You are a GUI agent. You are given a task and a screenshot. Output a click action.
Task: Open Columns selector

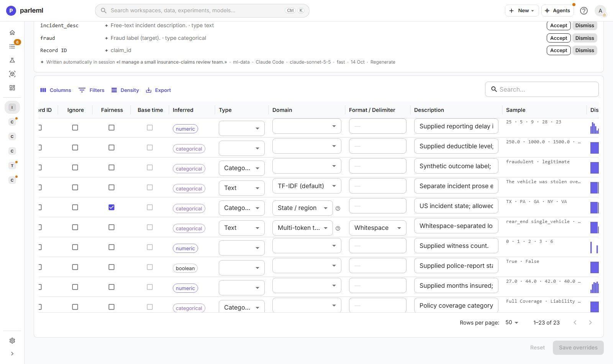click(56, 90)
